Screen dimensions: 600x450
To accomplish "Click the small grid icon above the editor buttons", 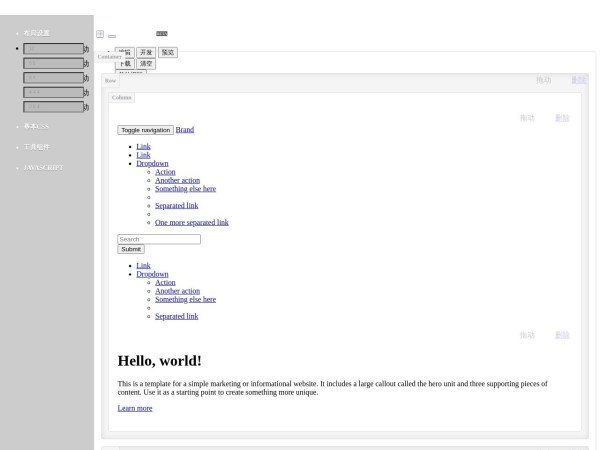I will pos(100,34).
